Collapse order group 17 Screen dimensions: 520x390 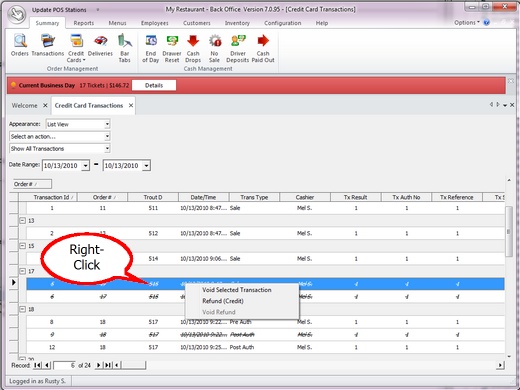point(22,271)
